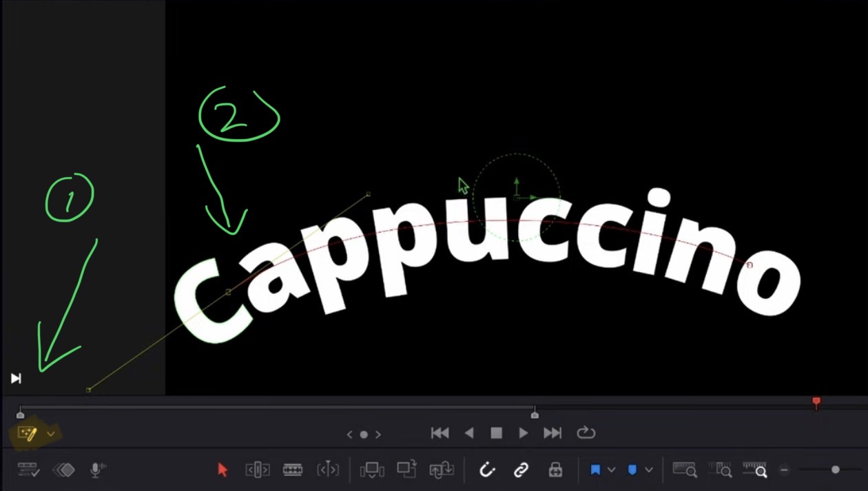
Task: Expand the blue flag color dropdown
Action: click(x=611, y=470)
